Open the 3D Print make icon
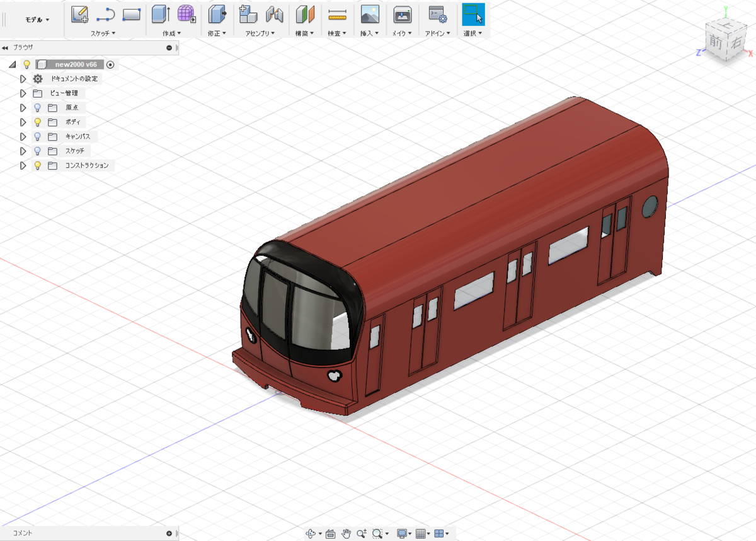 [403, 14]
